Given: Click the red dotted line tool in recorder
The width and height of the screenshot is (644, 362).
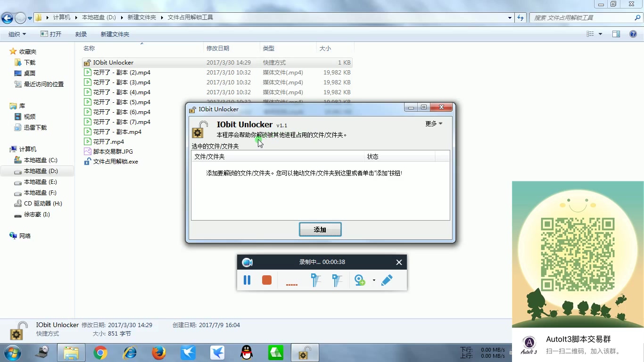Looking at the screenshot, I should click(x=292, y=284).
